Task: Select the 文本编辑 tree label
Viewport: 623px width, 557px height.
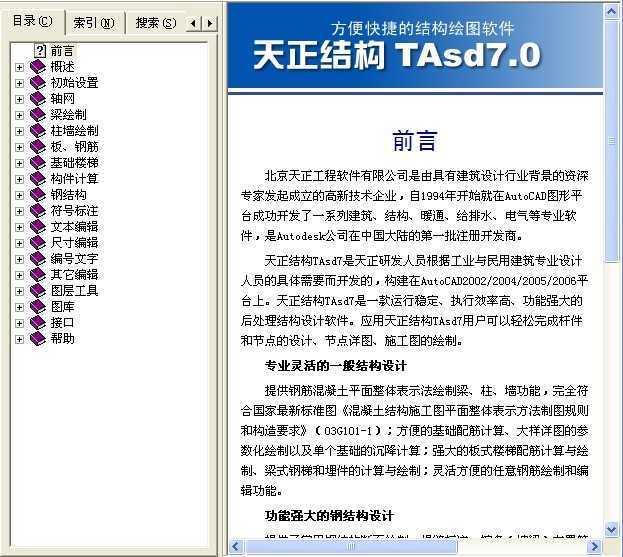Action: coord(74,227)
